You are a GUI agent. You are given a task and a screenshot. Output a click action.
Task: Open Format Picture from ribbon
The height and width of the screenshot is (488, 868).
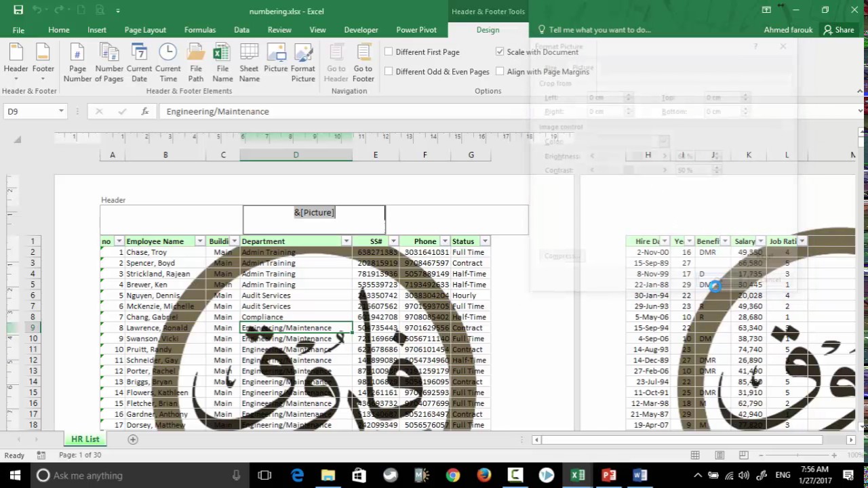tap(303, 62)
